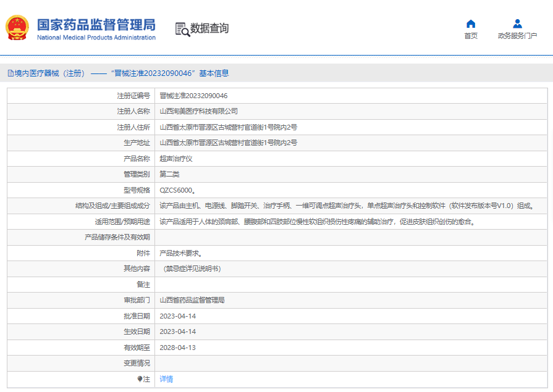Click the document icon before 境内医疗器械
Viewport: 553px width, 392px height.
point(11,73)
